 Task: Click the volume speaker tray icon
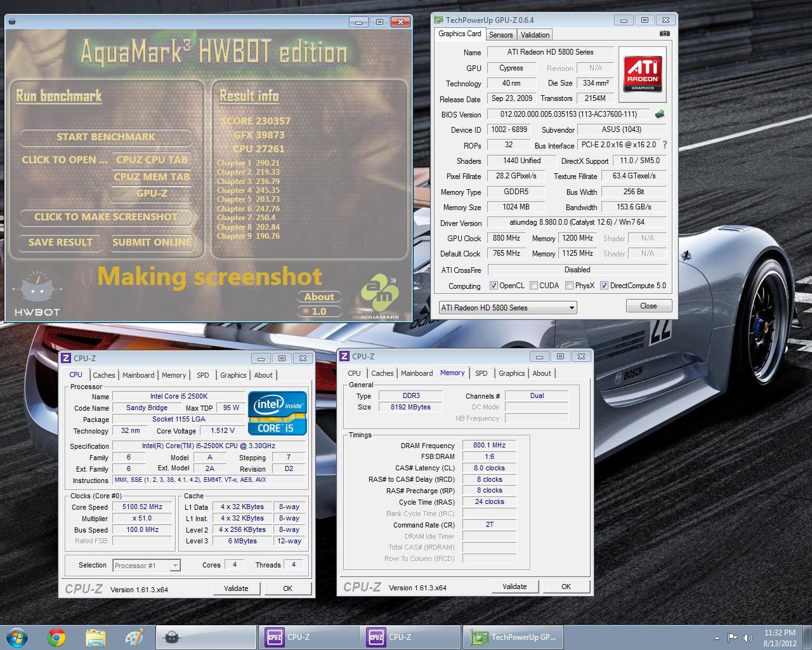pyautogui.click(x=748, y=638)
